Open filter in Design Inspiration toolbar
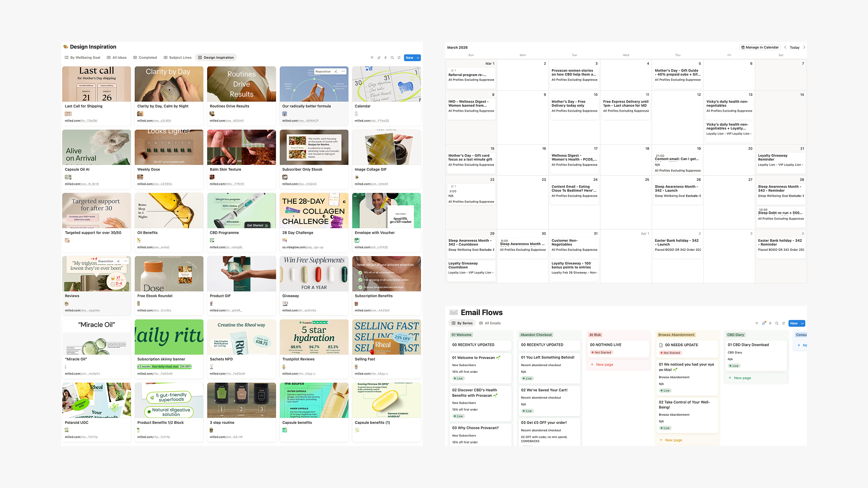Viewport: 868px width, 488px height. pos(372,58)
